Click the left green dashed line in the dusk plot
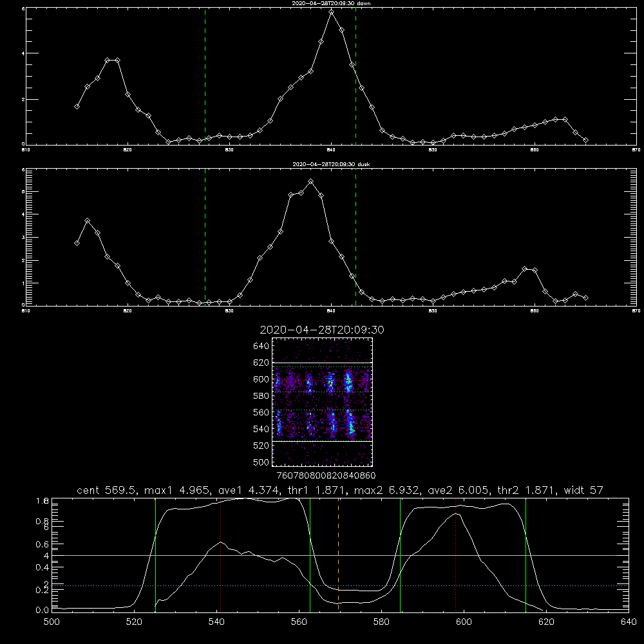 pyautogui.click(x=205, y=237)
